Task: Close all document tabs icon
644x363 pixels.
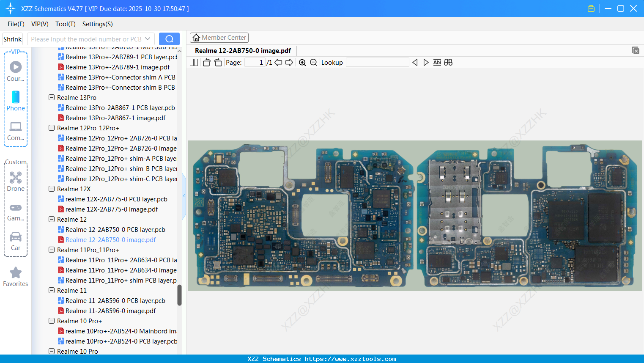Action: pyautogui.click(x=636, y=50)
